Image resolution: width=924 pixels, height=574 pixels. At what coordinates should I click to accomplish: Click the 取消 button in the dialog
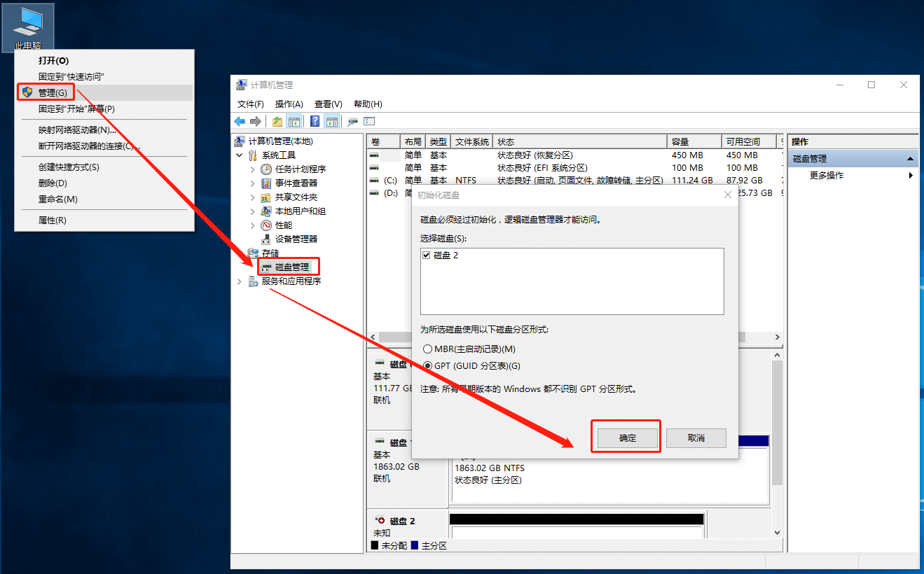point(696,437)
